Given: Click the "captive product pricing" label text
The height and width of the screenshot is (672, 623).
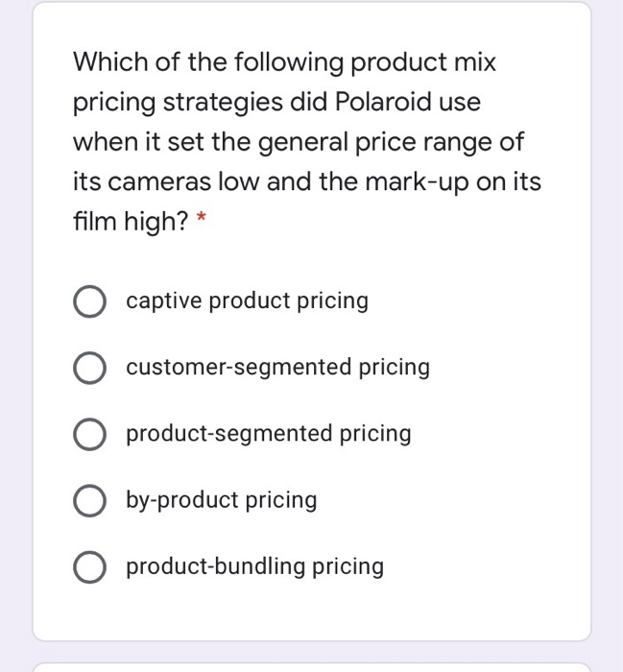Looking at the screenshot, I should (x=247, y=301).
